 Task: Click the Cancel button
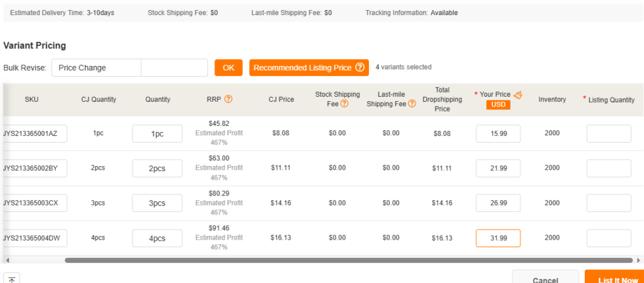pos(545,279)
